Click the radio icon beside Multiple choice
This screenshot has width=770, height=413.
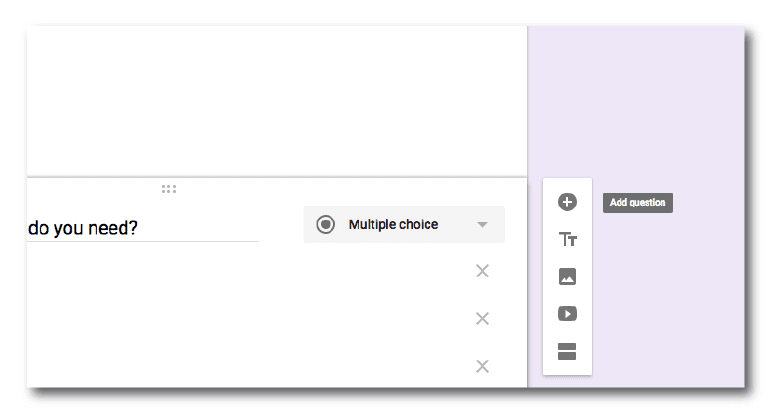(x=325, y=225)
